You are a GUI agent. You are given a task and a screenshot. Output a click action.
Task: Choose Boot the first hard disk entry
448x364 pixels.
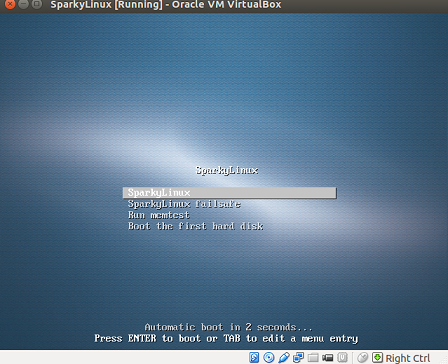point(196,226)
